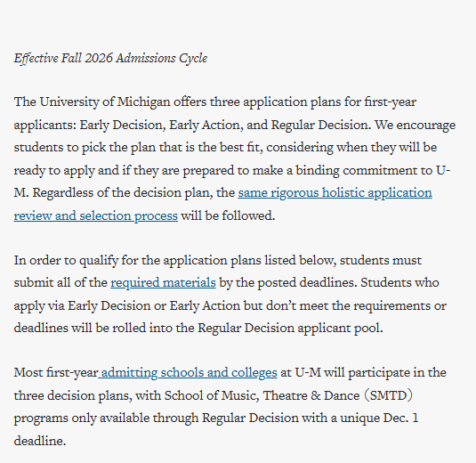Click the final word deadline.
The height and width of the screenshot is (463, 476).
pos(40,441)
